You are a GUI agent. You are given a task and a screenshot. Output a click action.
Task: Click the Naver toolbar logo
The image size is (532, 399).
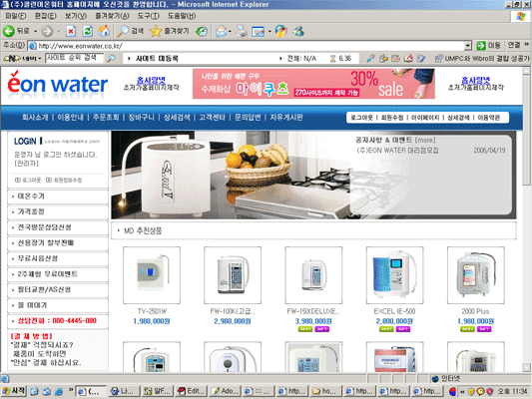point(12,58)
